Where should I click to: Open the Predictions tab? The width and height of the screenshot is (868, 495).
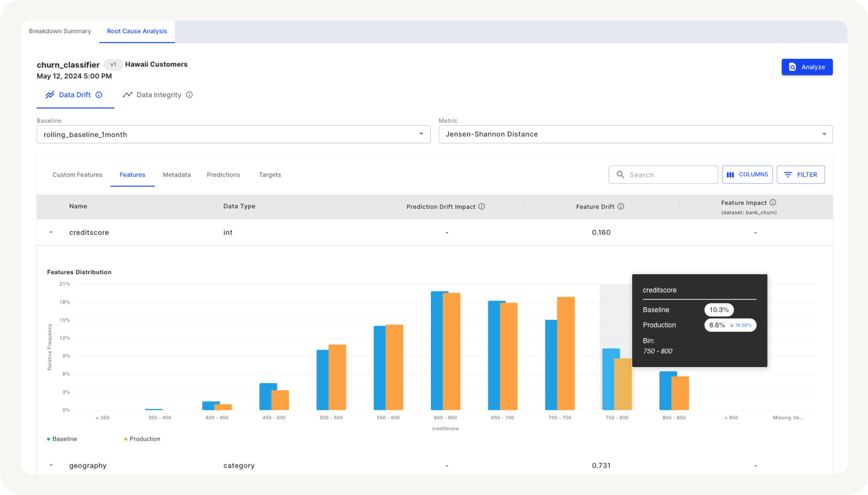pyautogui.click(x=223, y=175)
